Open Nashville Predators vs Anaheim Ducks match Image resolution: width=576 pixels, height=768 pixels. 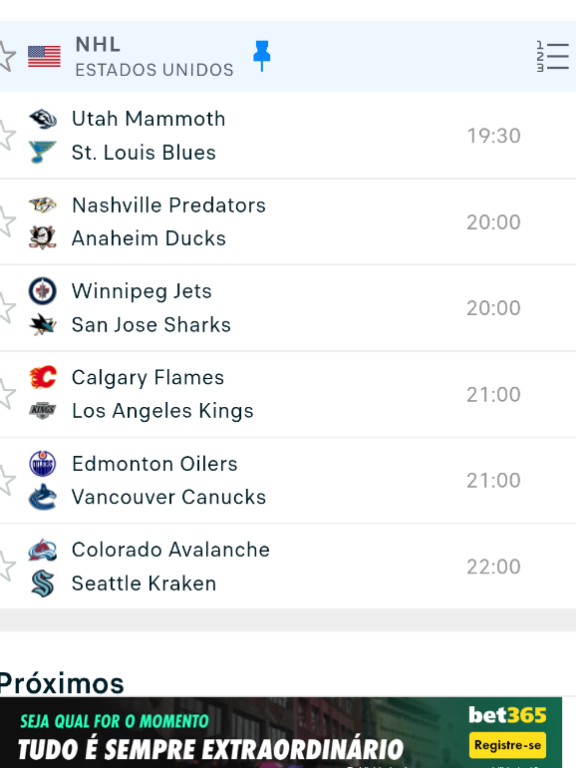click(288, 222)
